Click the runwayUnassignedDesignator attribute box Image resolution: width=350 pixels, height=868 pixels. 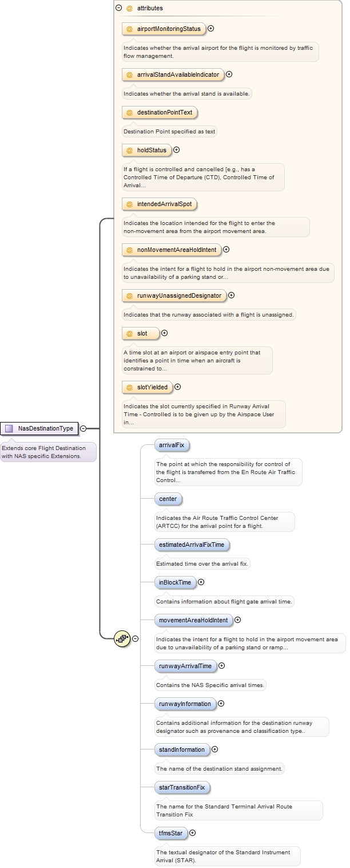point(174,296)
